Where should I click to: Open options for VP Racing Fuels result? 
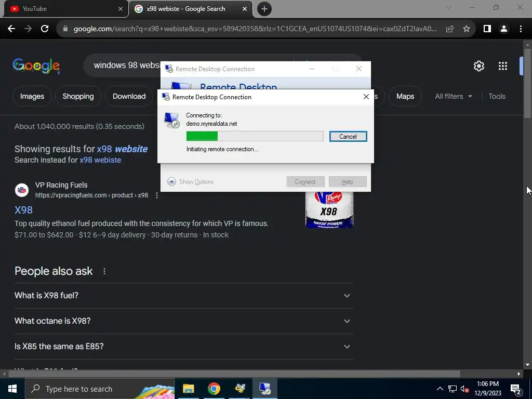click(x=157, y=195)
